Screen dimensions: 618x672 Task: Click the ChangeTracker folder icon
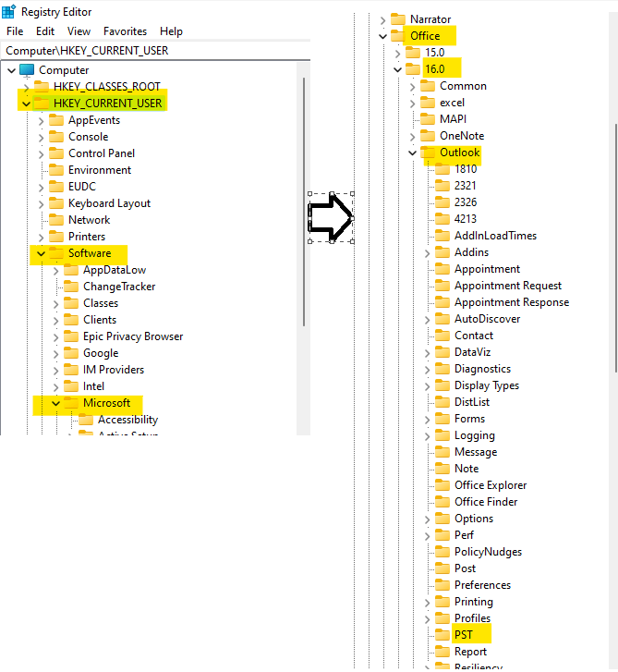click(x=71, y=287)
